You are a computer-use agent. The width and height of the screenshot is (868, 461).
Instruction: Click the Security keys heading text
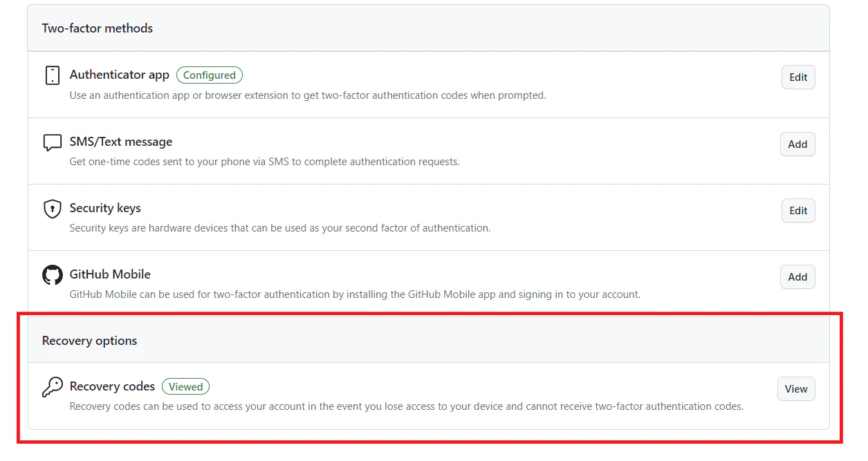tap(105, 208)
